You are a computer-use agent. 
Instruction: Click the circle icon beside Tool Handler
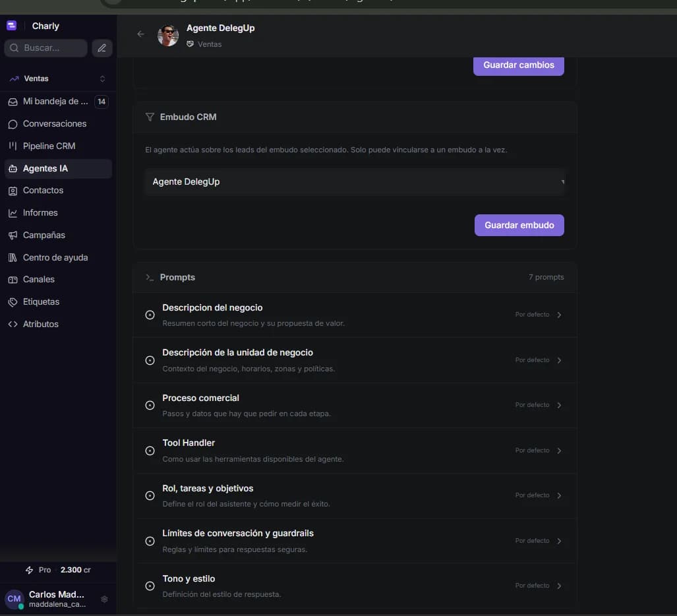(150, 450)
